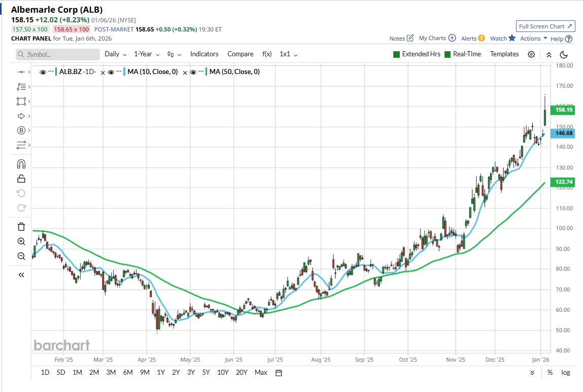Hide the MA (10, Close, 0) indicator
Screen dimensions: 583x392
tap(110, 72)
